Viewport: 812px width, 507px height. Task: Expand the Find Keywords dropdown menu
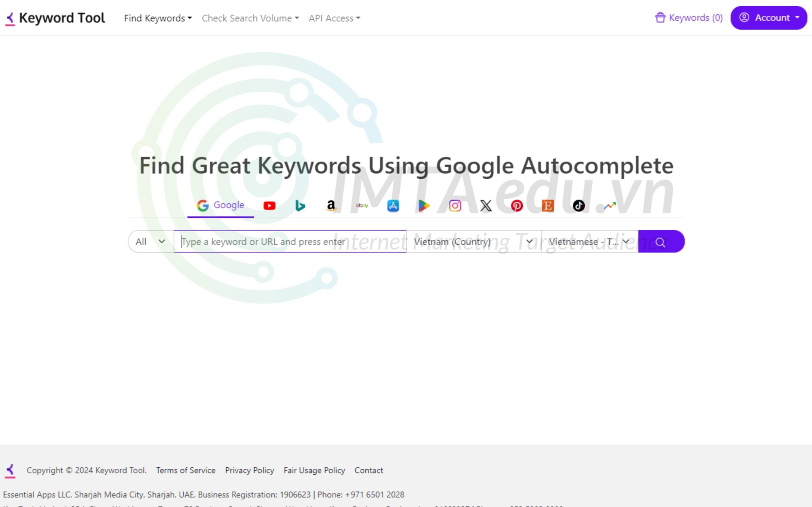click(158, 18)
